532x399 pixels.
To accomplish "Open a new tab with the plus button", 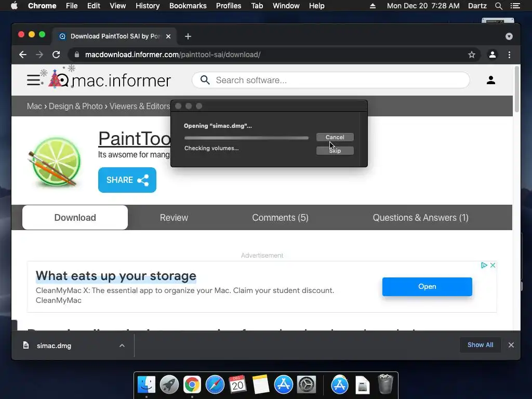I will [x=188, y=36].
